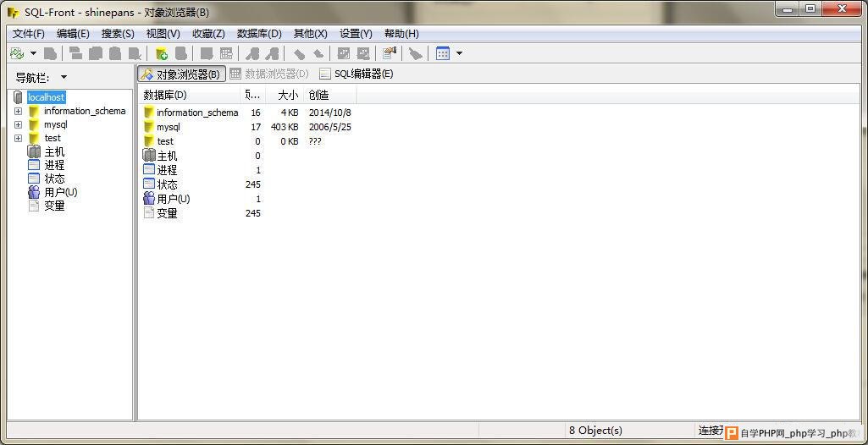Select 进程 row in object list
This screenshot has height=445, width=868.
[167, 170]
